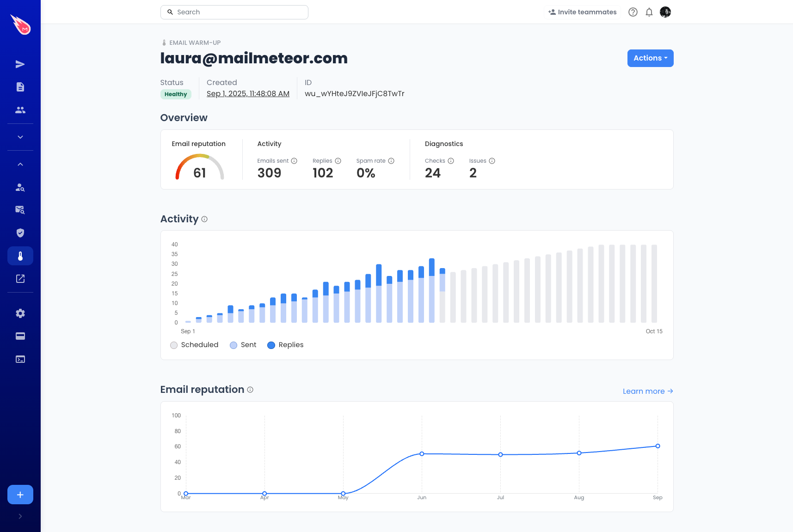Image resolution: width=793 pixels, height=532 pixels.
Task: Open the Templates document icon
Action: 20,87
